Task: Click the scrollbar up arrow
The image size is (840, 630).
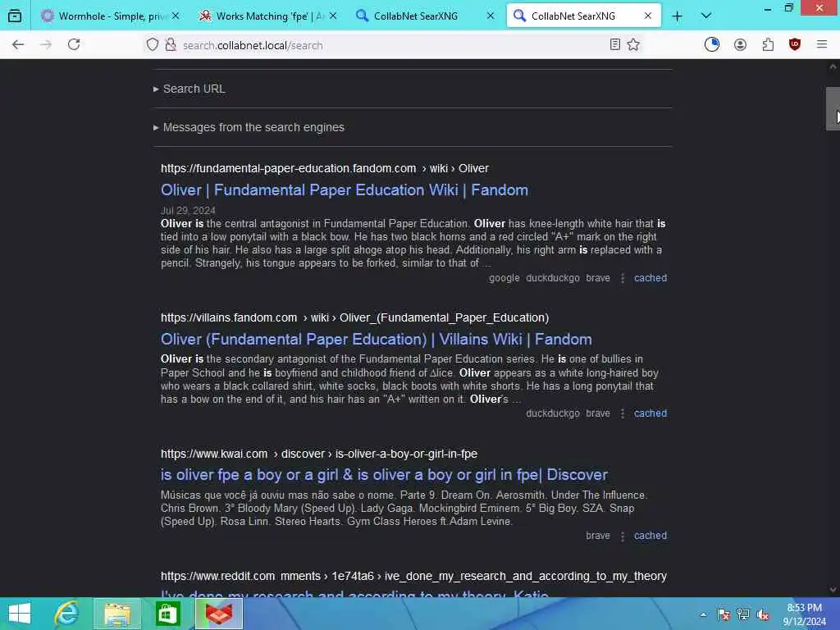Action: (x=833, y=67)
